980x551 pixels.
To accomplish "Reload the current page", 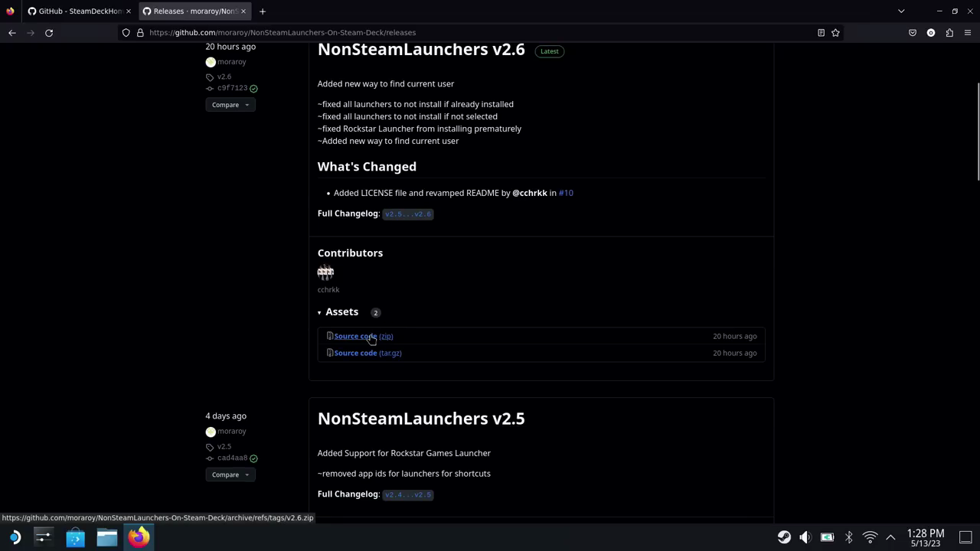I will [x=49, y=33].
